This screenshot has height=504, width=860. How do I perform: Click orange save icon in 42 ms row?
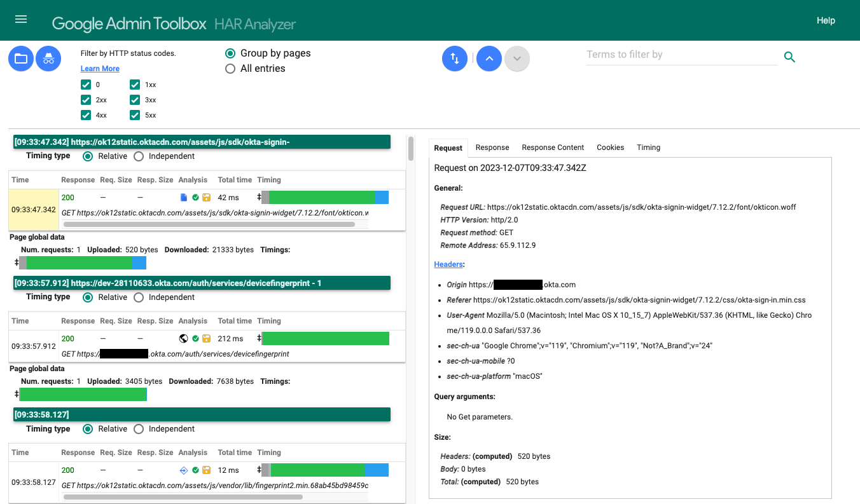206,197
